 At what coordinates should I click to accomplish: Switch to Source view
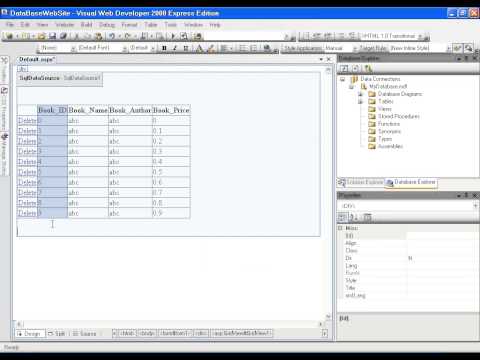[84, 333]
